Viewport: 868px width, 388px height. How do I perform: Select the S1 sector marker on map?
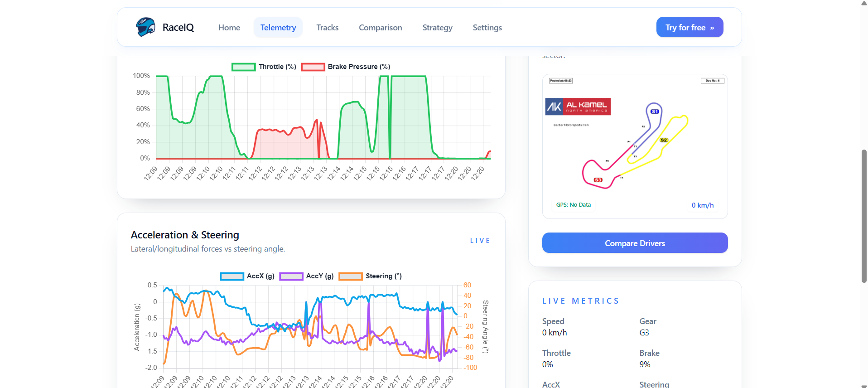pyautogui.click(x=655, y=112)
